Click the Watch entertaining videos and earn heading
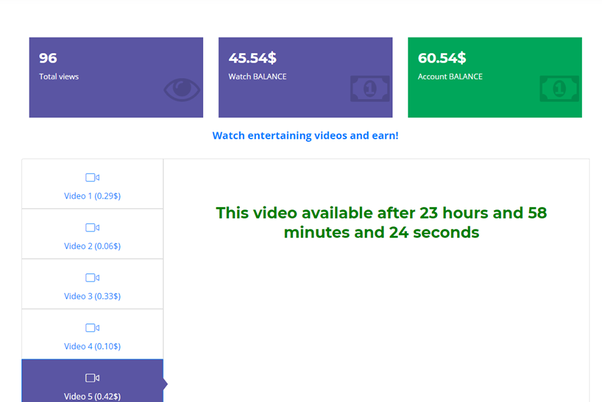602x402 pixels. pos(305,136)
